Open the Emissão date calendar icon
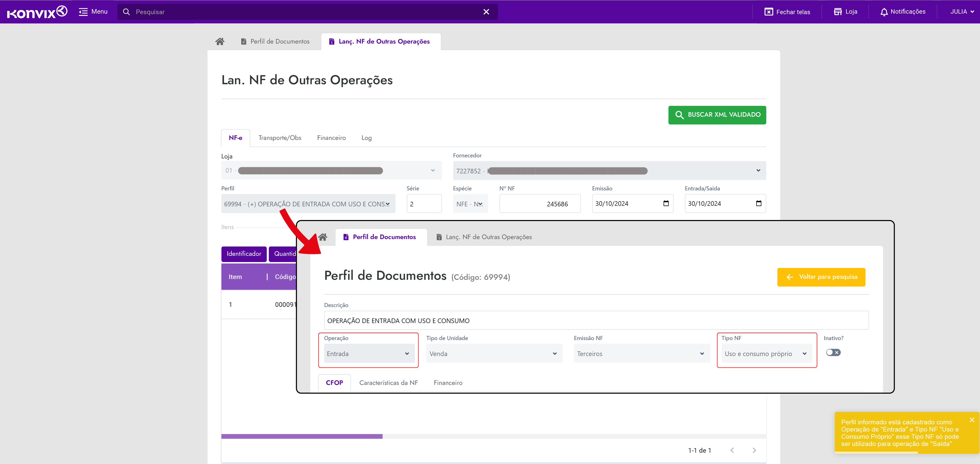The height and width of the screenshot is (464, 980). pos(666,203)
